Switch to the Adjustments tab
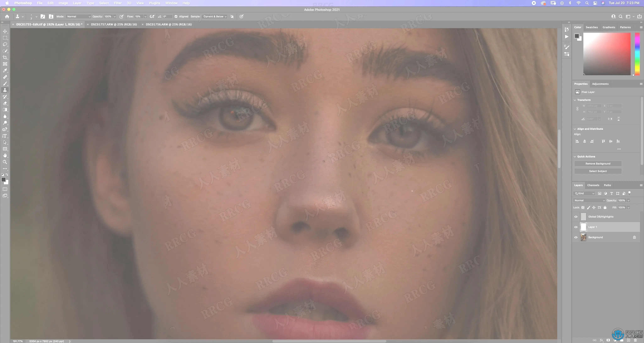644x343 pixels. 600,84
